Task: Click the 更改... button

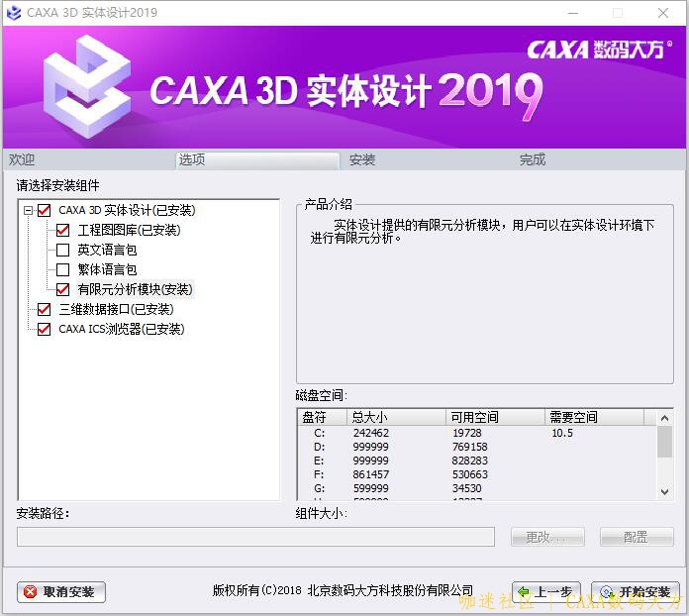Action: (547, 537)
